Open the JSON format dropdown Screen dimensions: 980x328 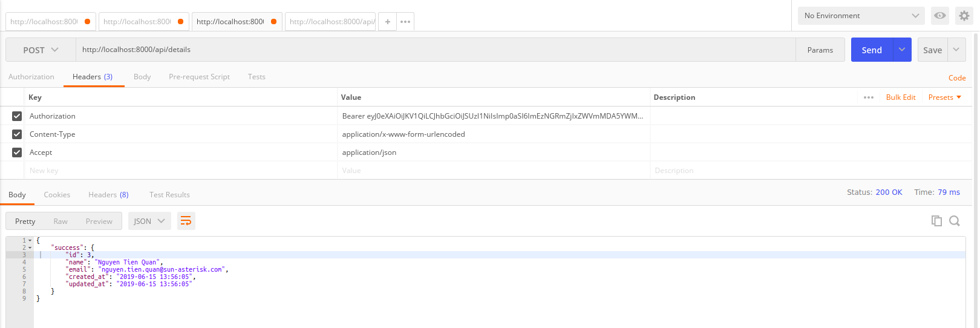click(149, 221)
